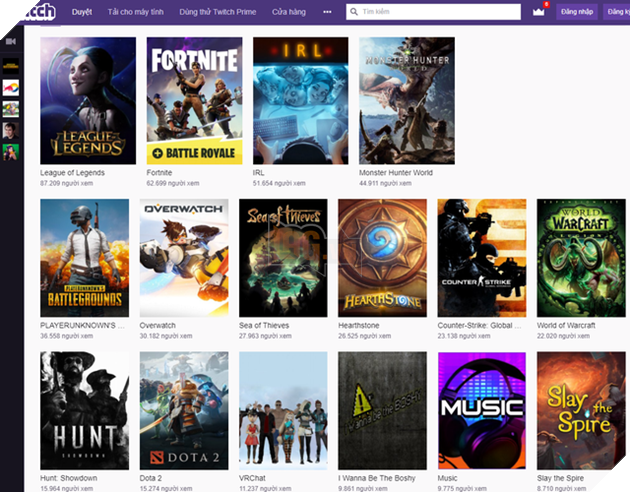Image resolution: width=630 pixels, height=492 pixels.
Task: Click the Đăng nhập login button
Action: click(577, 12)
